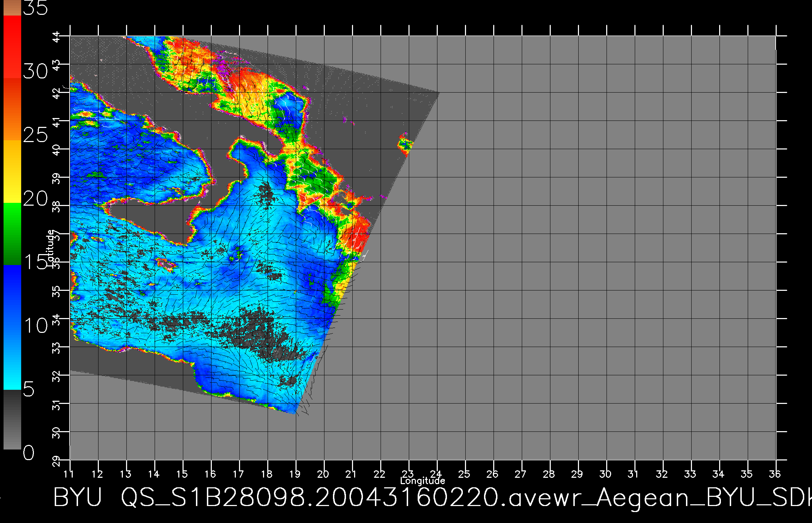Click longitude axis tick label 14
Viewport: 812px width, 523px height.
154,474
